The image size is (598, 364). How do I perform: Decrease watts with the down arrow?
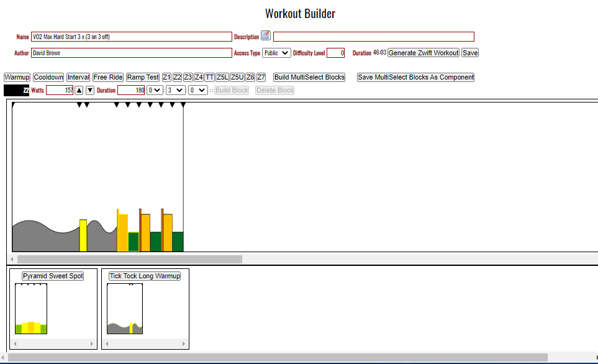click(x=90, y=91)
